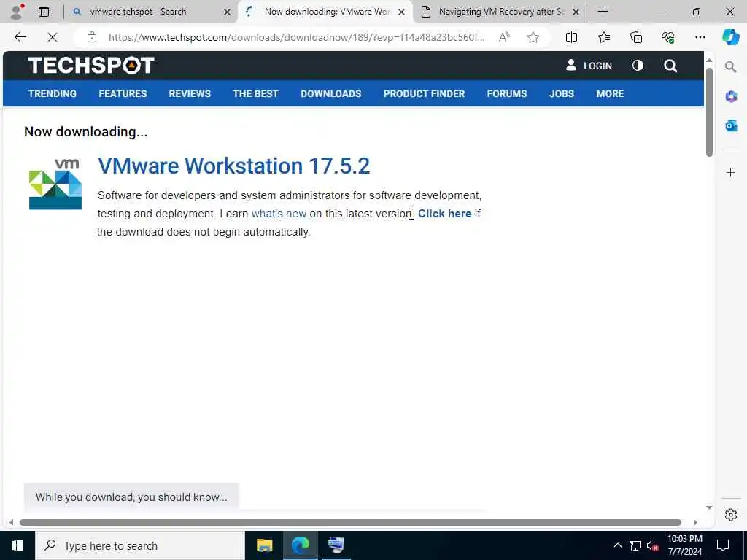The image size is (747, 560).
Task: Follow the what's new link
Action: click(279, 214)
